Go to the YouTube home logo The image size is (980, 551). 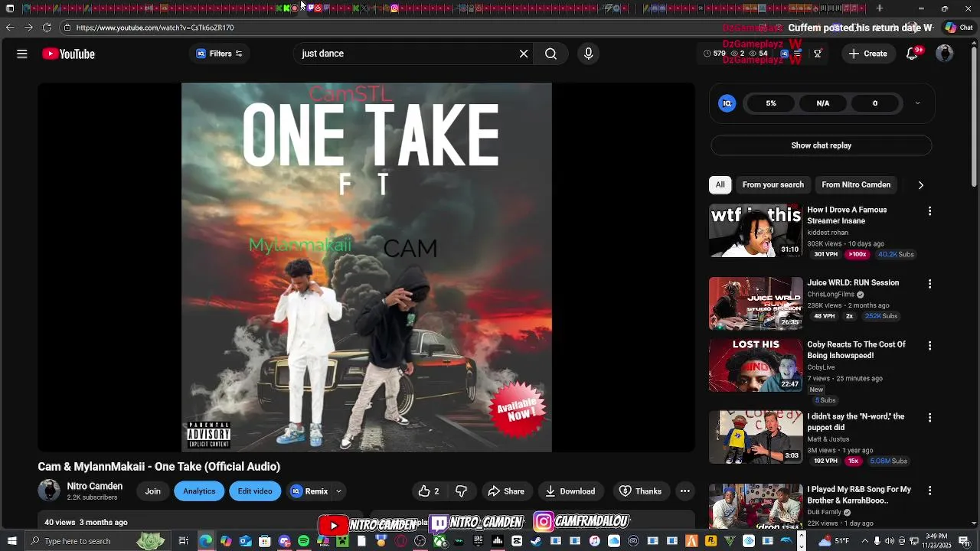[68, 54]
